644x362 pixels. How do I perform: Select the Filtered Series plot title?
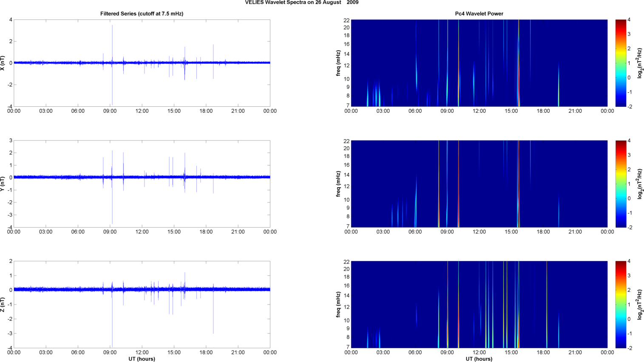[142, 14]
